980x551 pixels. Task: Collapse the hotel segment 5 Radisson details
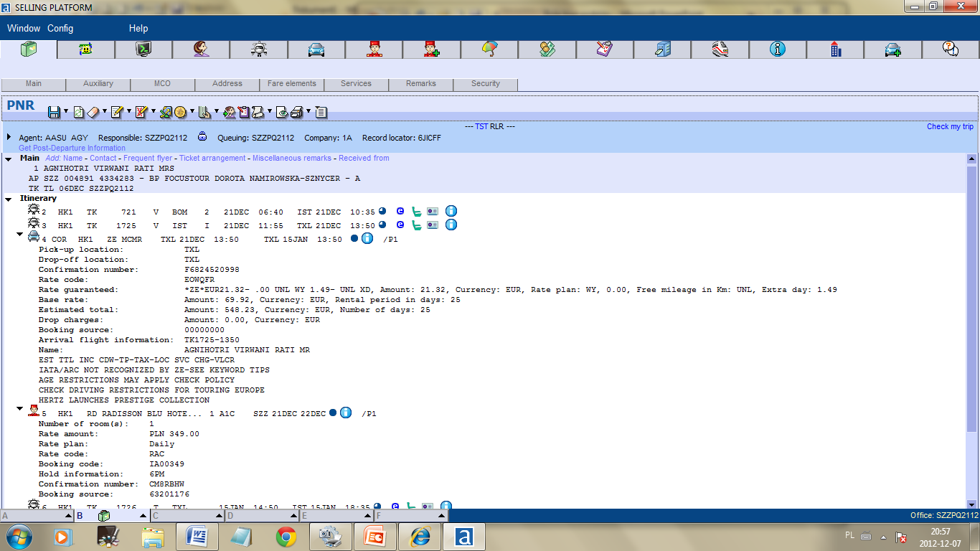(x=20, y=409)
